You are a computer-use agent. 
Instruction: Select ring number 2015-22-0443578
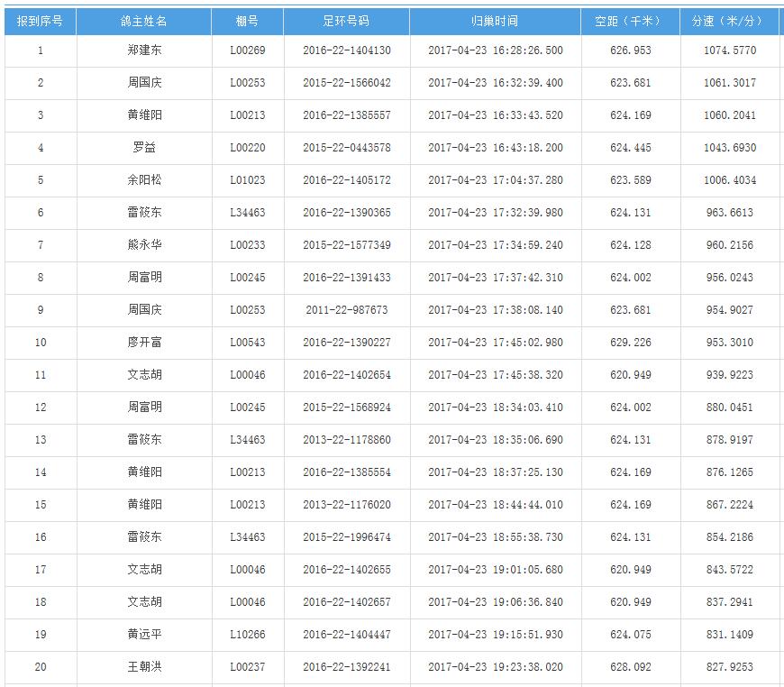point(346,148)
